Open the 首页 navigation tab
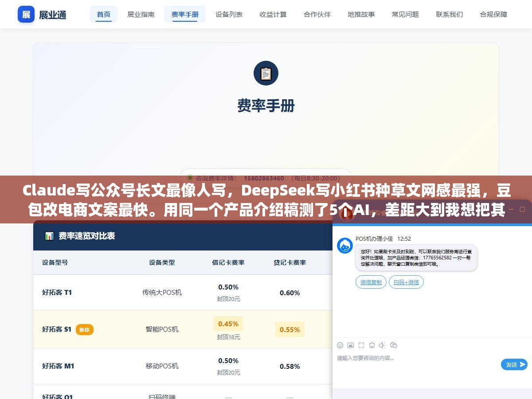Viewport: 532px width, 399px height. [x=104, y=14]
